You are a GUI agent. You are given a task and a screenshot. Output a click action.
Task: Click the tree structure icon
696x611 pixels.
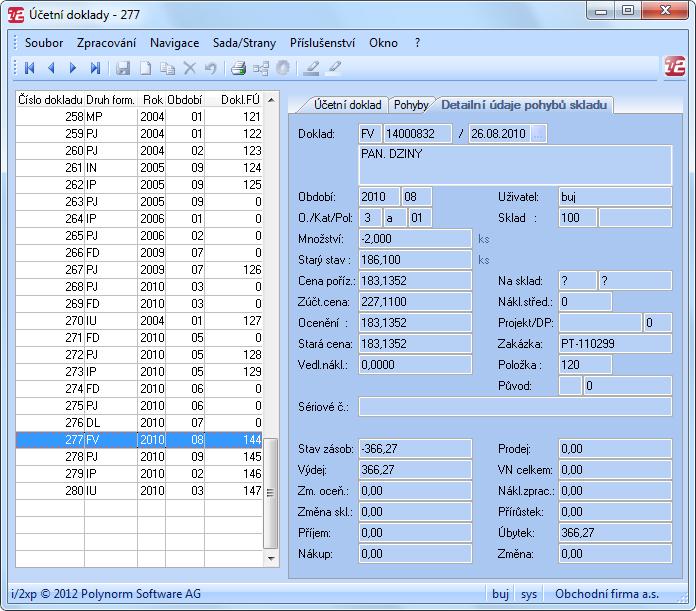pyautogui.click(x=261, y=68)
